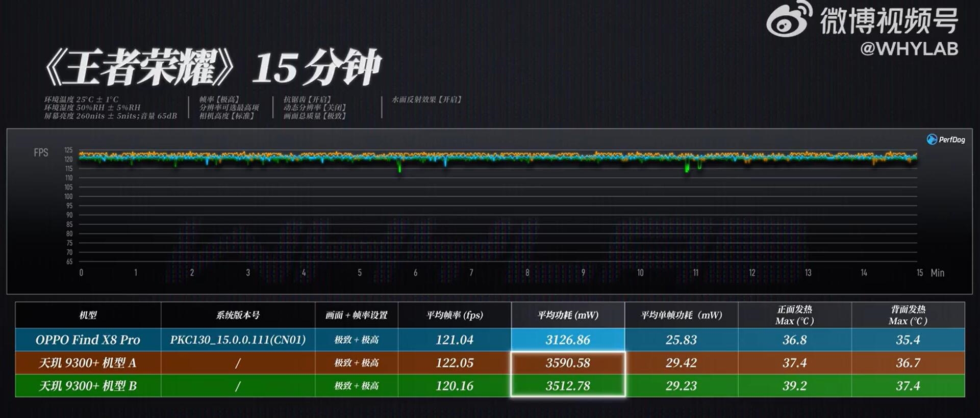The width and height of the screenshot is (980, 418).
Task: Click the 平均单帧功耗 (mW) column header
Action: 682,315
